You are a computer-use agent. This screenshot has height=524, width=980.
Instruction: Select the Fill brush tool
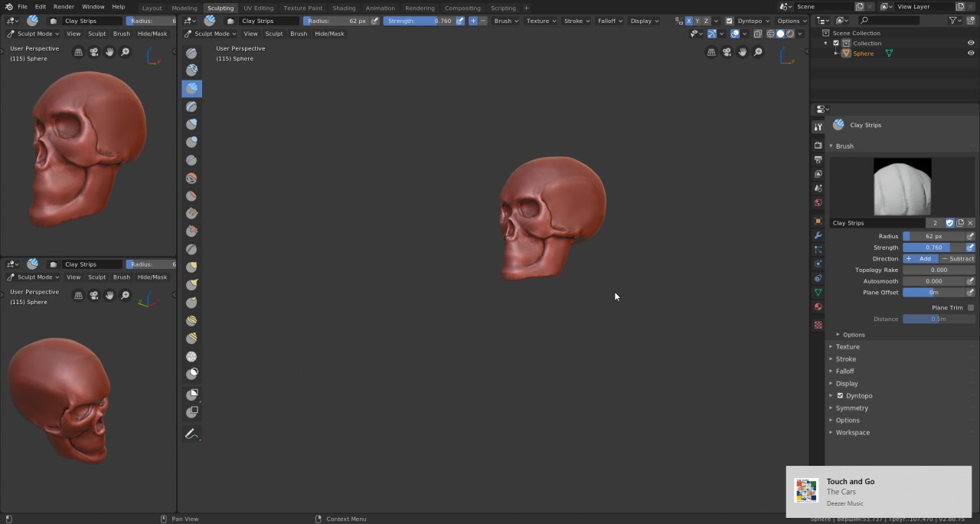191,214
